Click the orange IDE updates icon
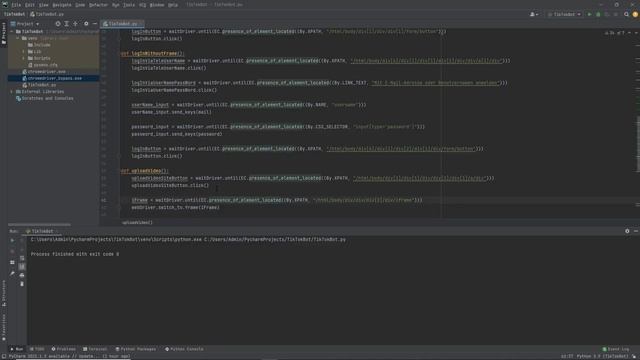 click(x=635, y=14)
